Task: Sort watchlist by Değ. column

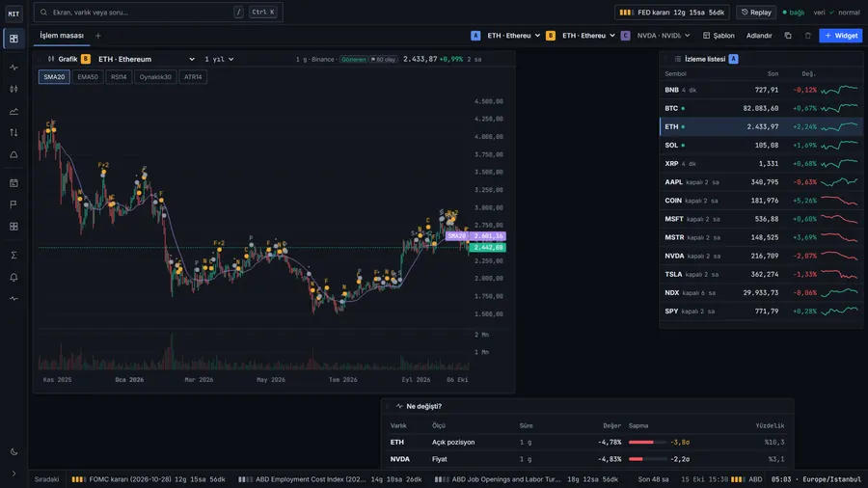Action: pos(809,73)
